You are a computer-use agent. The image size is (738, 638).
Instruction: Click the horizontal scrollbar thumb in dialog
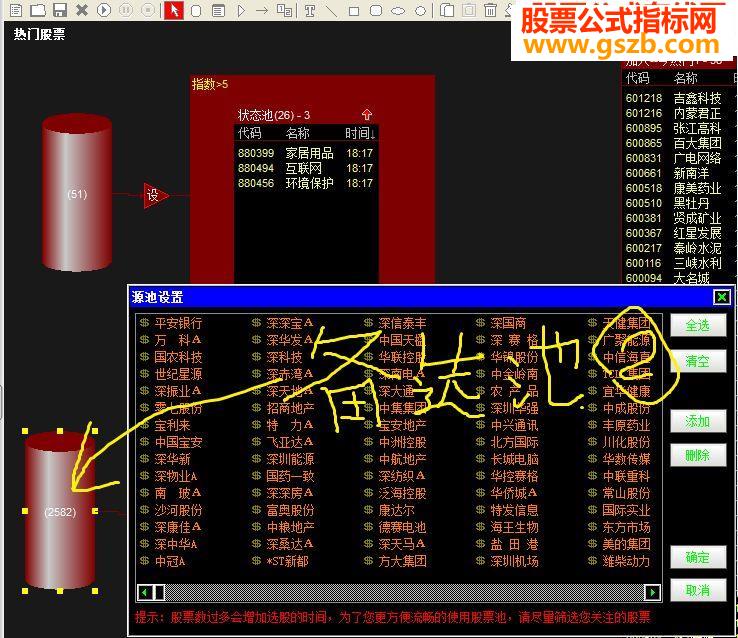pos(160,592)
